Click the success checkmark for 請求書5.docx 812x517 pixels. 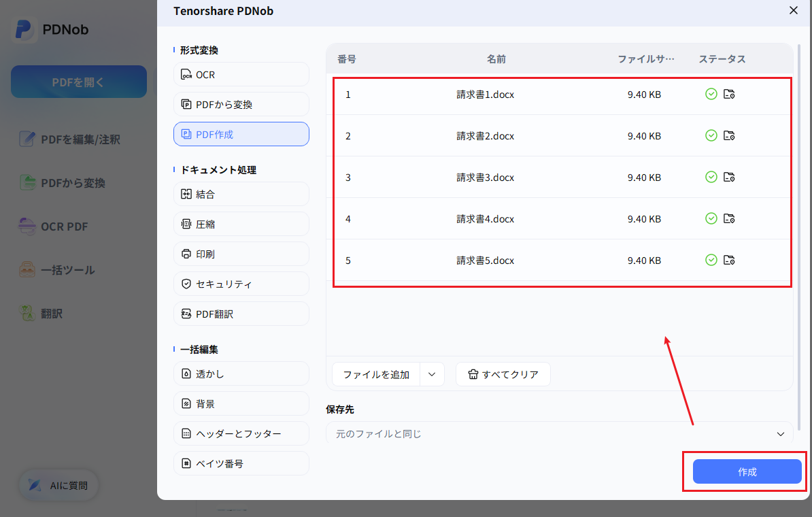711,260
